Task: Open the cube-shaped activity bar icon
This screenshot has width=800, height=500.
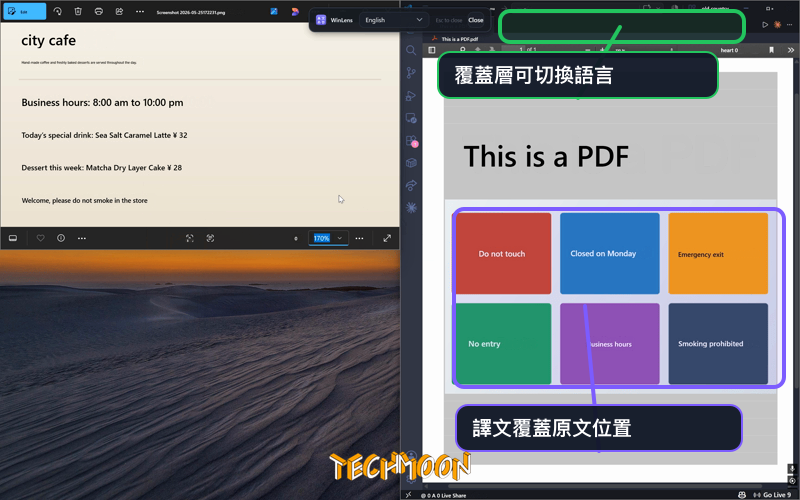Action: pyautogui.click(x=411, y=163)
